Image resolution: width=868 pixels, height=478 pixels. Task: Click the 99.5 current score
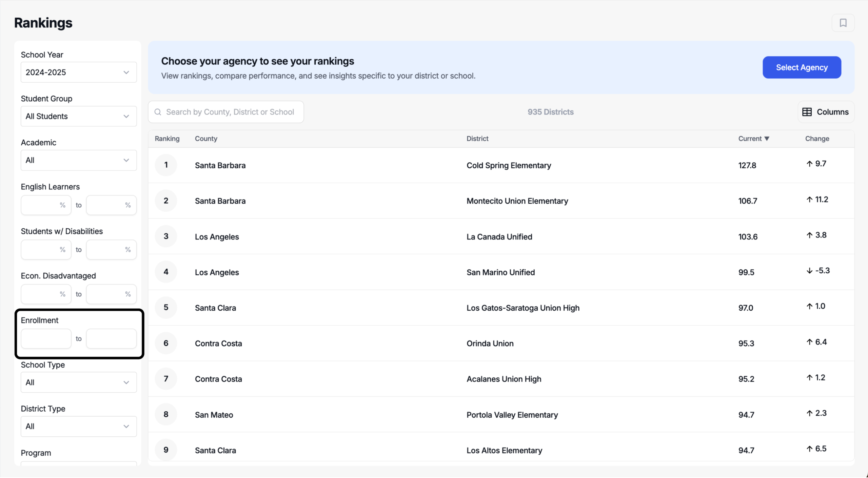coord(746,272)
